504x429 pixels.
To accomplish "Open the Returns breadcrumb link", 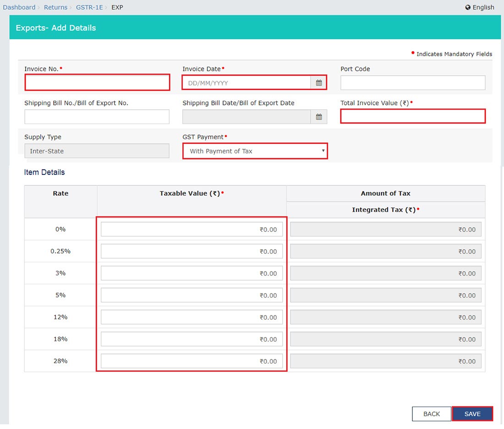I will 55,7.
